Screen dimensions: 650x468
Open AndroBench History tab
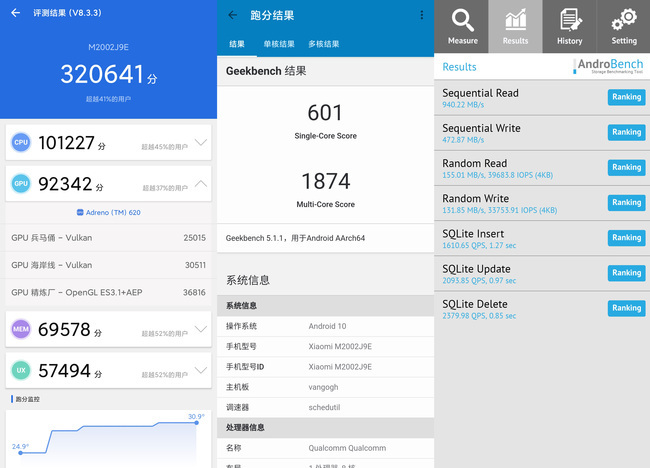point(570,27)
